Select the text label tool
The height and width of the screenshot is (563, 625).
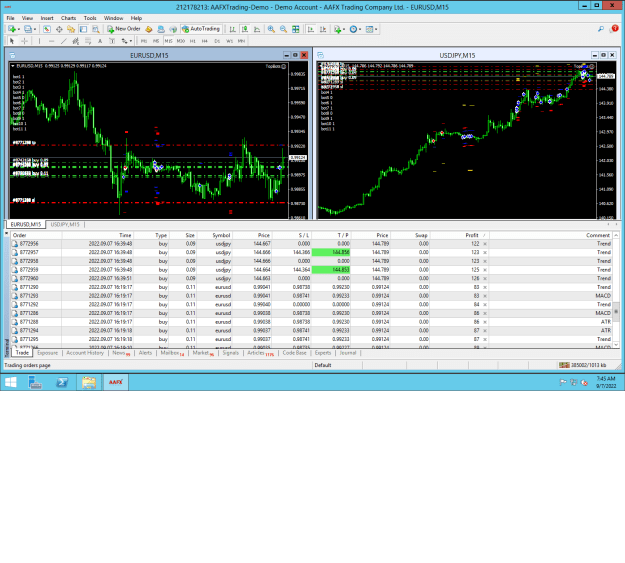click(x=112, y=41)
